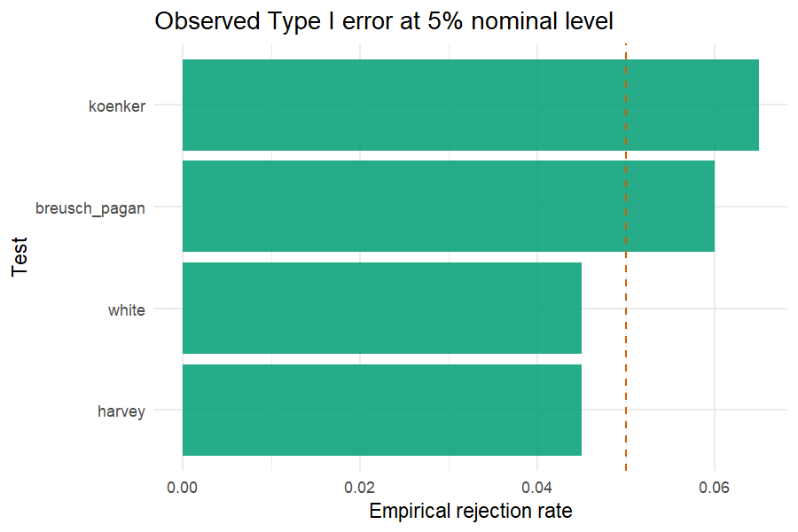
Task: Click the 0.04 x-axis tick label
Action: pyautogui.click(x=537, y=488)
